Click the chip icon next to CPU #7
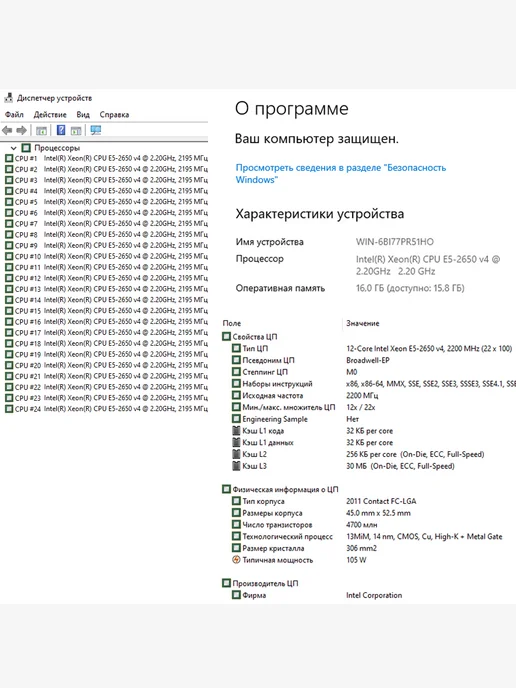The width and height of the screenshot is (516, 688). pos(9,223)
